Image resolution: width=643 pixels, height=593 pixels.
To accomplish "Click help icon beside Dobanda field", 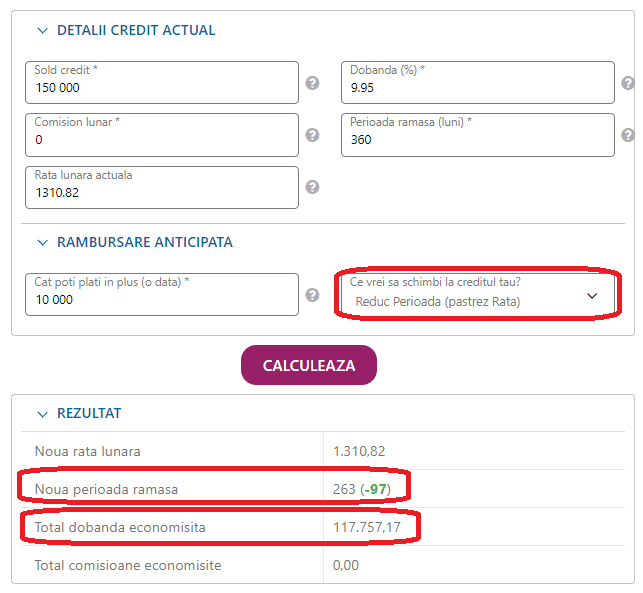I will click(628, 83).
